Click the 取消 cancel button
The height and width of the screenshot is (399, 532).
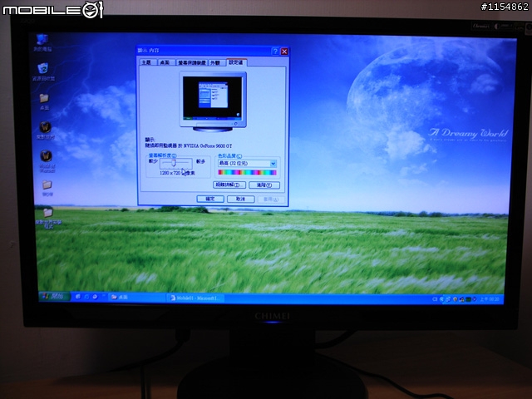[240, 199]
